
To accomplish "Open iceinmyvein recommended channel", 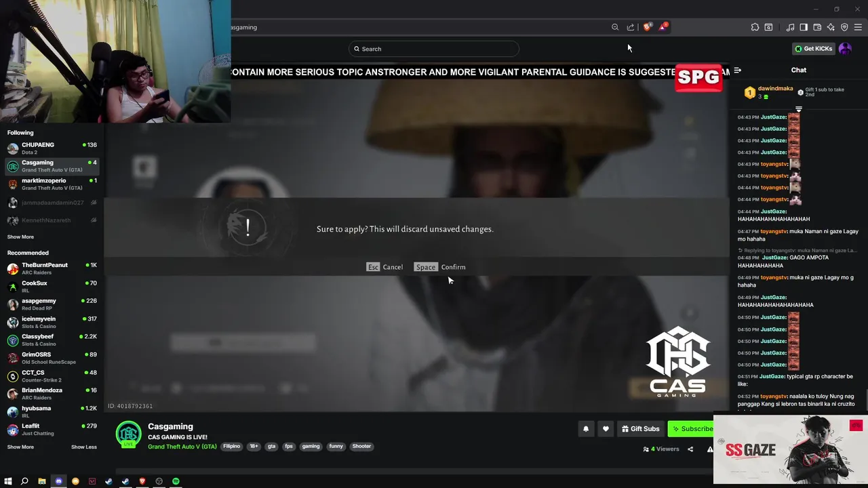I will click(52, 322).
